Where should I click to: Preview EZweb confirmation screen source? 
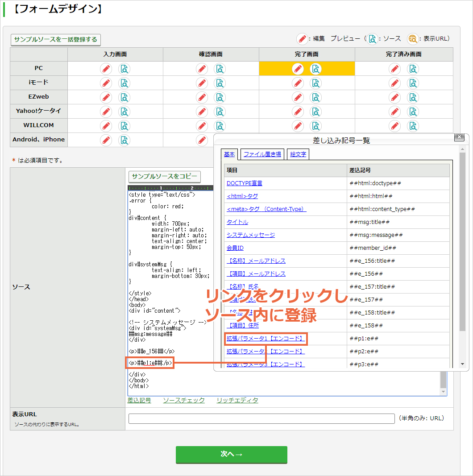point(220,97)
